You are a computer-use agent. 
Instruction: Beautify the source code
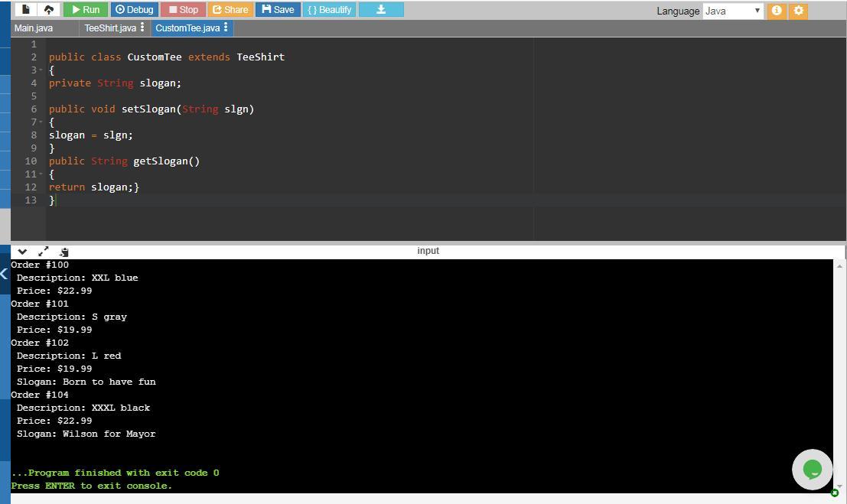point(329,10)
